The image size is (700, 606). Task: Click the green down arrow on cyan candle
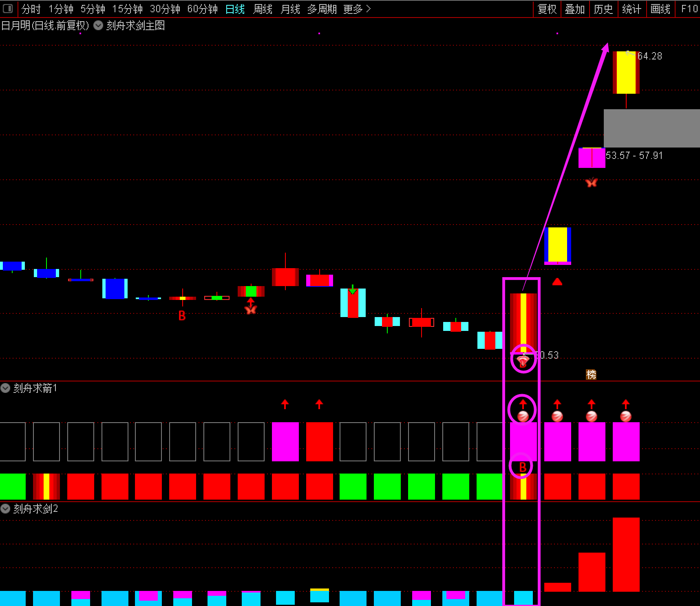pos(353,290)
